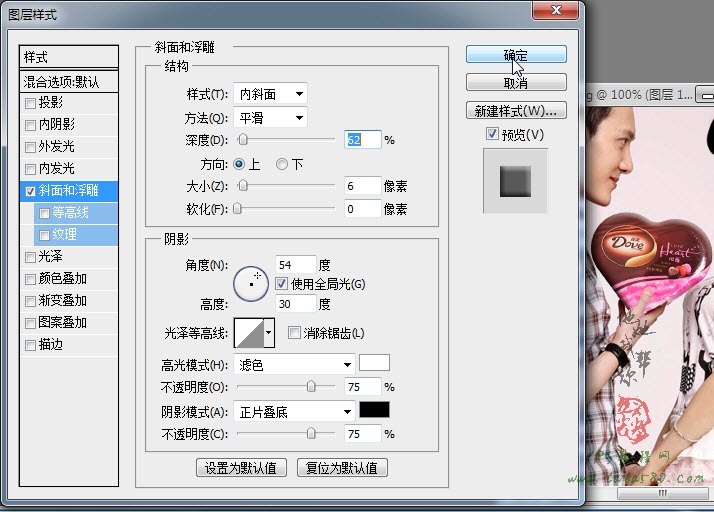Select 混合选项:默认 in the left list

pyautogui.click(x=69, y=82)
